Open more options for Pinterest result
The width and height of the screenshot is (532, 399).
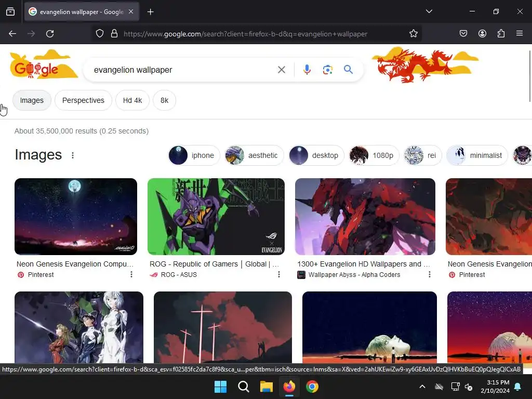point(131,274)
